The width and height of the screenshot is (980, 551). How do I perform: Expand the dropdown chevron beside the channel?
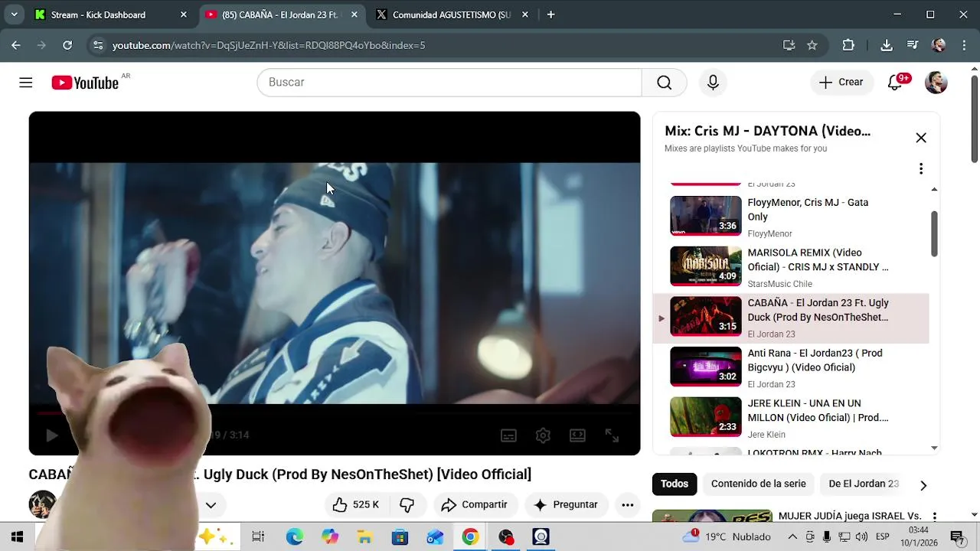[x=211, y=505]
